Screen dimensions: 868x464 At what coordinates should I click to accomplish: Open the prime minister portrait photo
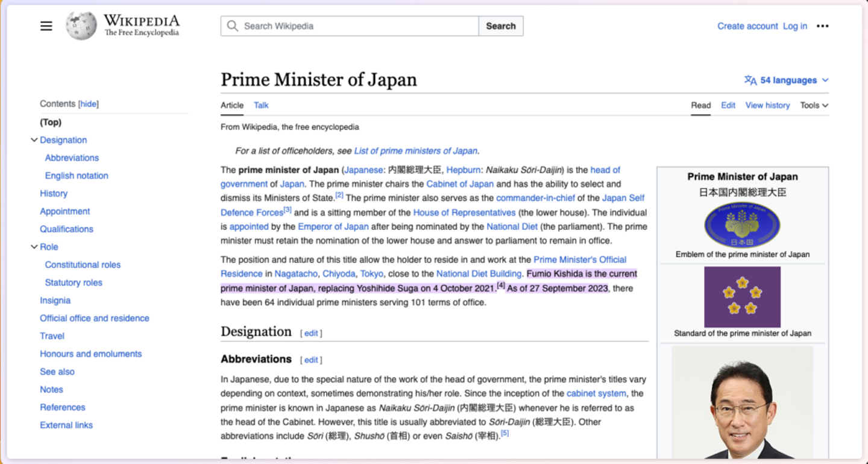(742, 402)
